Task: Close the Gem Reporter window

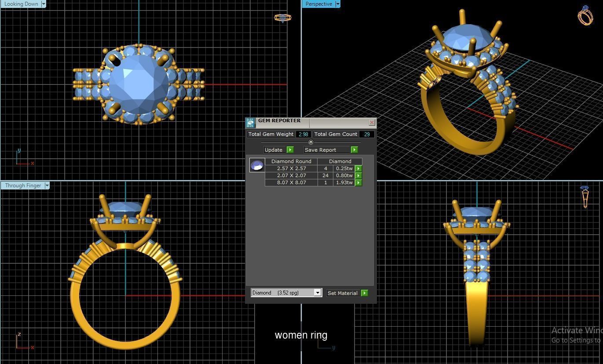Action: pyautogui.click(x=372, y=123)
